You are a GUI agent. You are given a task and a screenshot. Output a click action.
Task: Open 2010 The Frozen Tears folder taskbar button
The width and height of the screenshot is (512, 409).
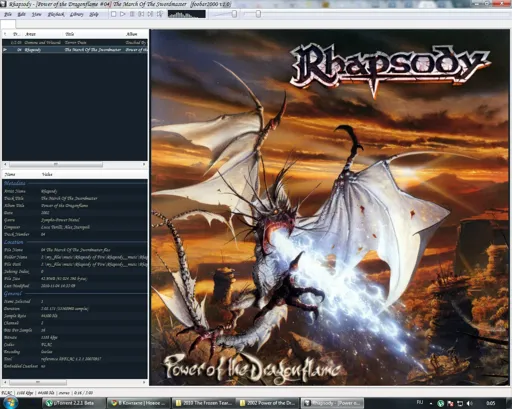[x=204, y=403]
